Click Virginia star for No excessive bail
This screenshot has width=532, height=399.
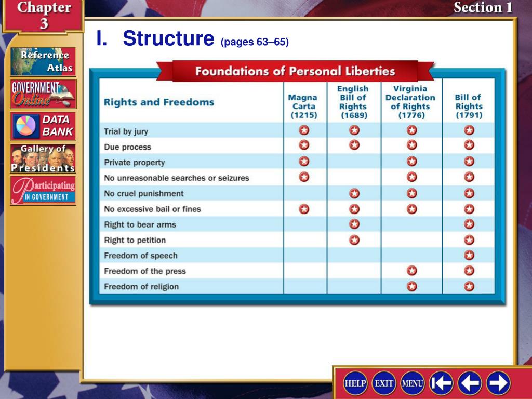(x=412, y=209)
